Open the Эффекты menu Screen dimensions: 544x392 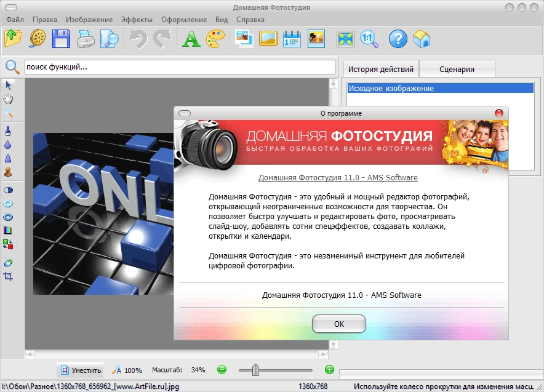[x=137, y=20]
